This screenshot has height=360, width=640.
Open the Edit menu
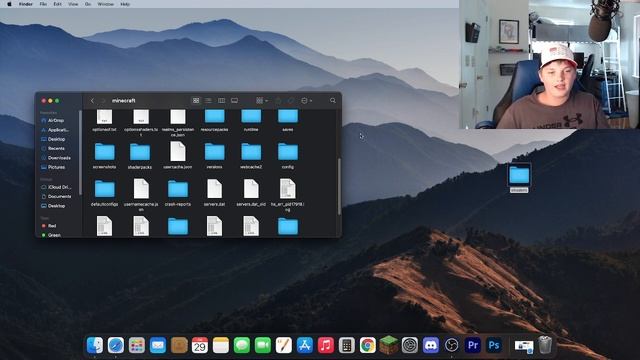point(58,4)
